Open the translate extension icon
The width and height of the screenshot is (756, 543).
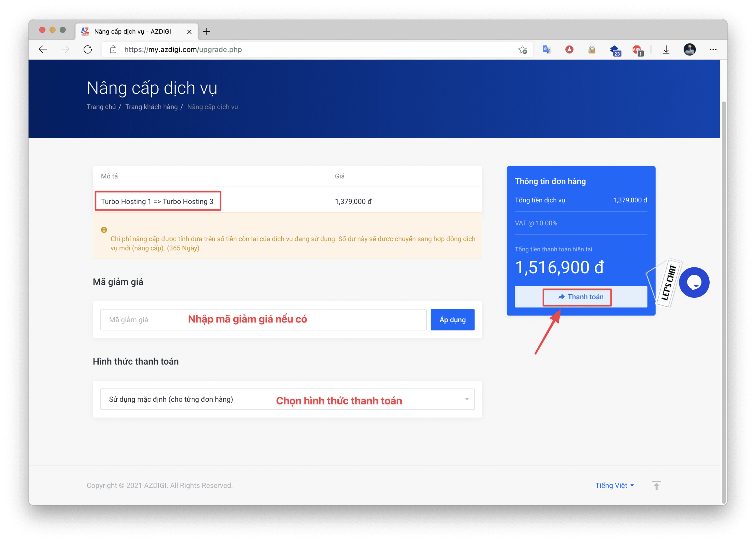coord(546,50)
